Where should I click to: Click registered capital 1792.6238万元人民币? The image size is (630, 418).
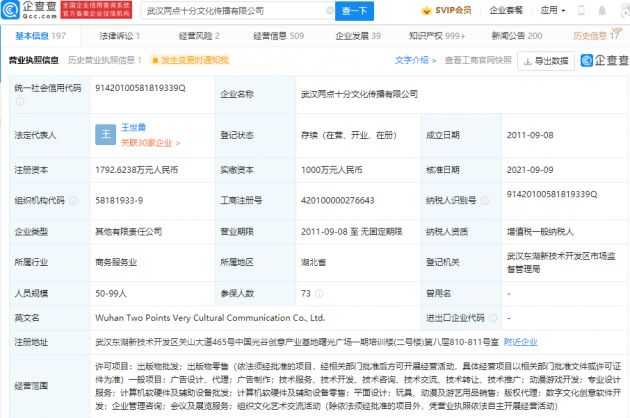tap(137, 170)
